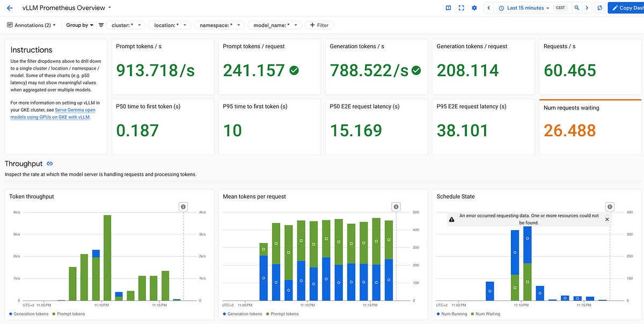
Task: Copy link to Throughput section
Action: point(50,164)
